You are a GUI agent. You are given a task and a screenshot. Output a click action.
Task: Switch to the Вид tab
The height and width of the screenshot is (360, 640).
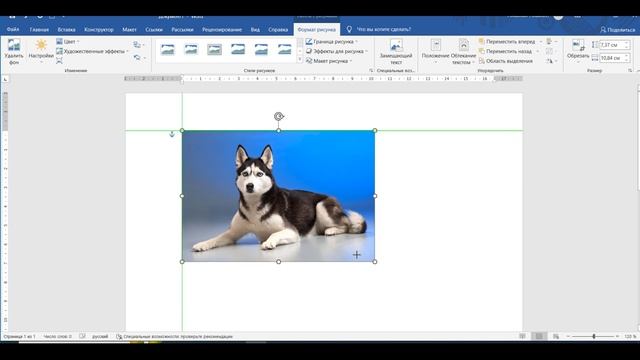255,29
